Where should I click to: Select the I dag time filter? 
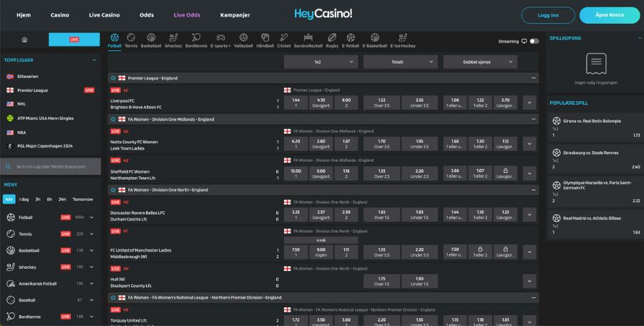24,199
